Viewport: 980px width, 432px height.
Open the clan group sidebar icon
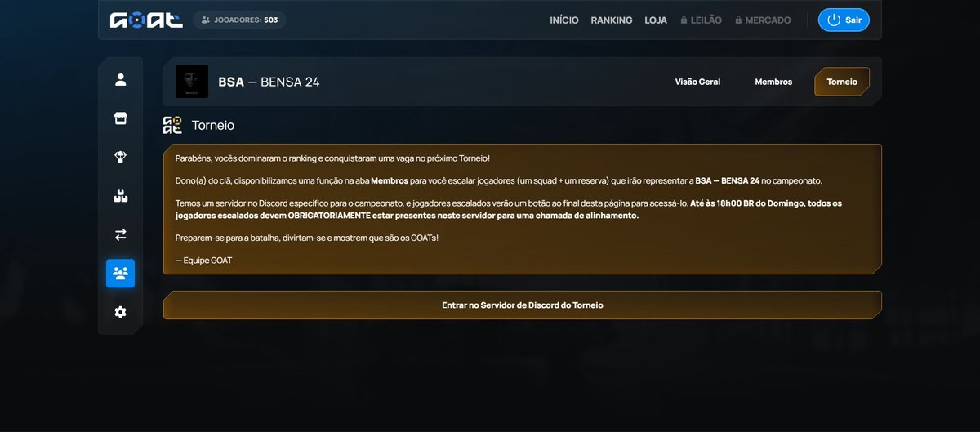coord(121,274)
